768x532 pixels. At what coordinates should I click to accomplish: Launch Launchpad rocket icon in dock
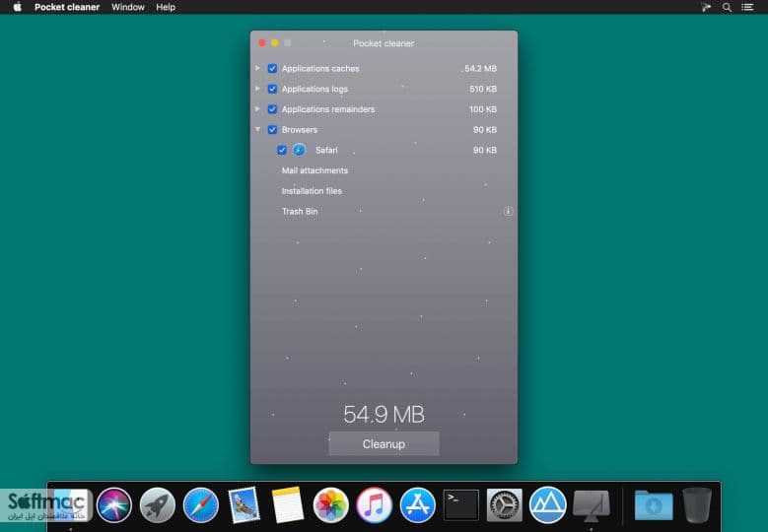click(x=157, y=505)
